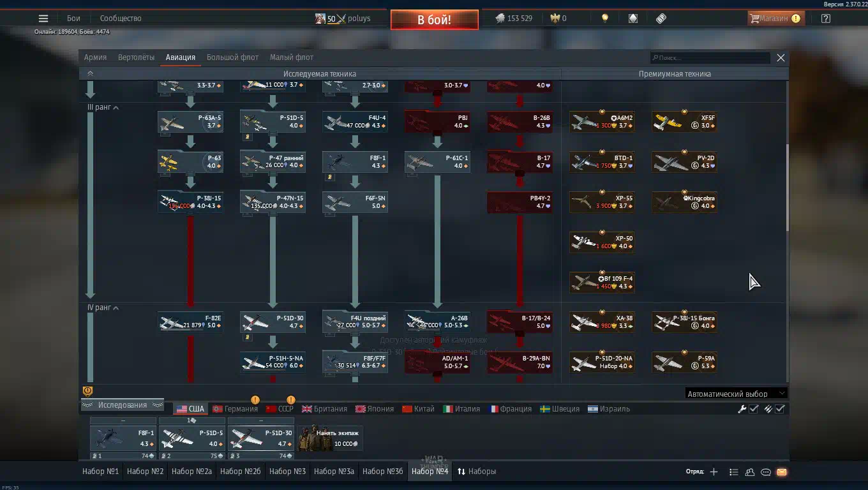The width and height of the screenshot is (868, 490).
Task: Switch to the Большой флот tab
Action: coord(232,57)
